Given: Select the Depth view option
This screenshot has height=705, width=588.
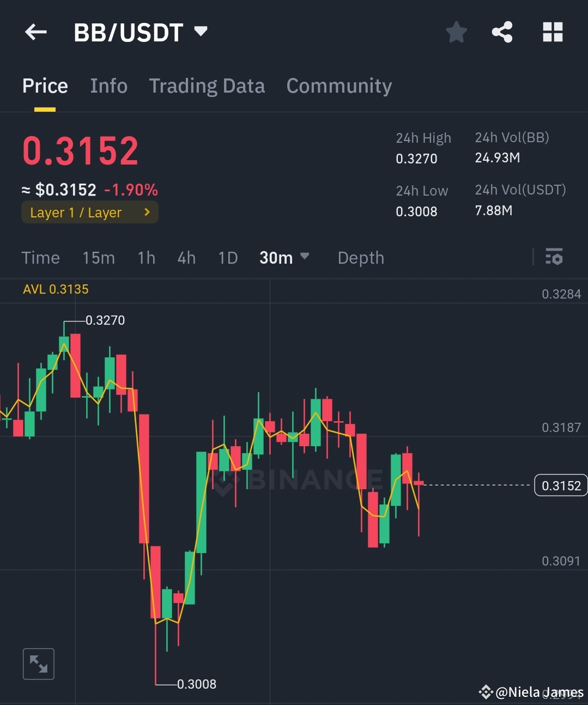Looking at the screenshot, I should tap(360, 258).
